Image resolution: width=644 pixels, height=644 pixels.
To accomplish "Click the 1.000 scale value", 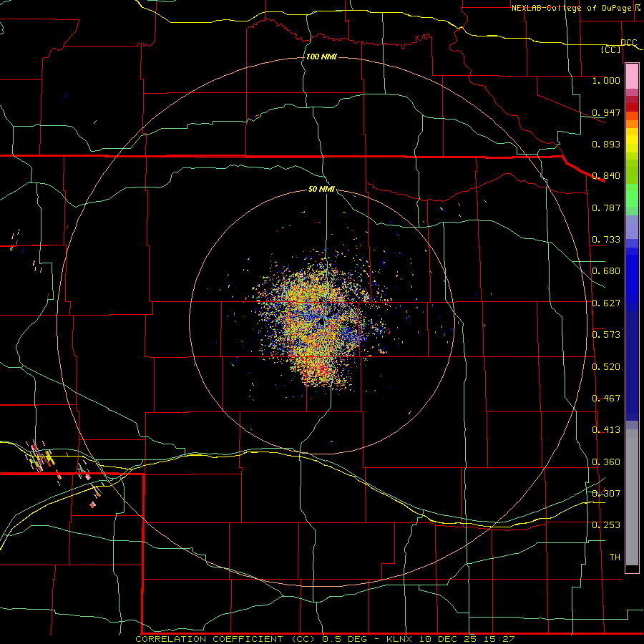I will pyautogui.click(x=606, y=80).
